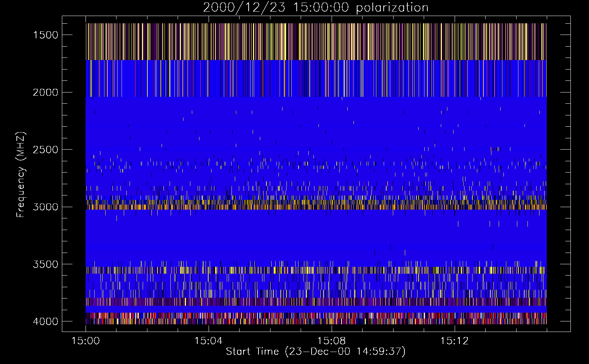Click the '15:12' time axis label
Image resolution: width=589 pixels, height=364 pixels.
point(455,341)
